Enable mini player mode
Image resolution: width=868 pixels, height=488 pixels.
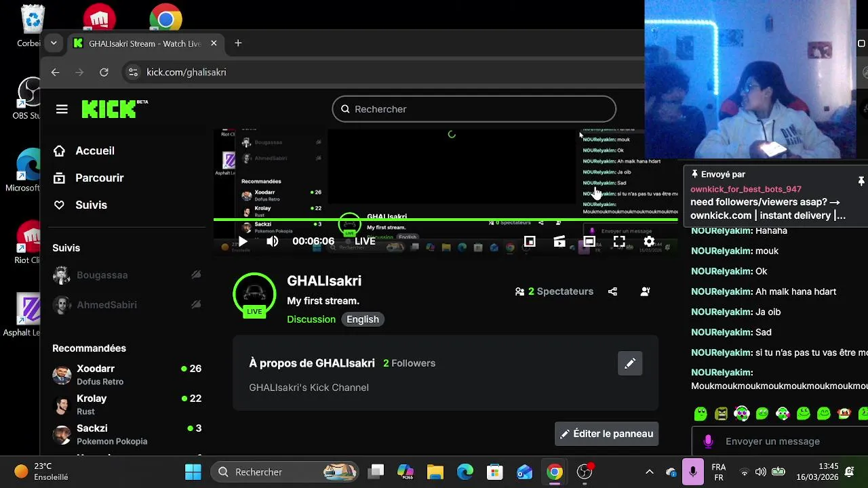[x=530, y=241]
